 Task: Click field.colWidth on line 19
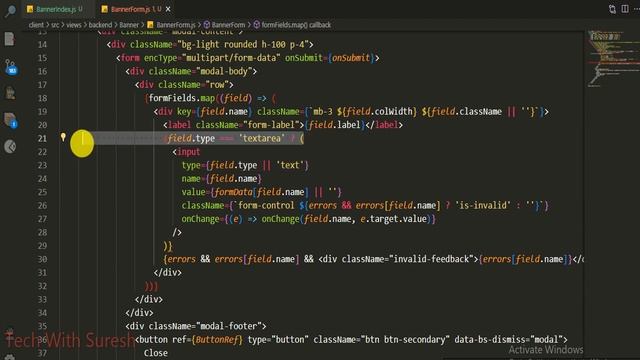380,111
